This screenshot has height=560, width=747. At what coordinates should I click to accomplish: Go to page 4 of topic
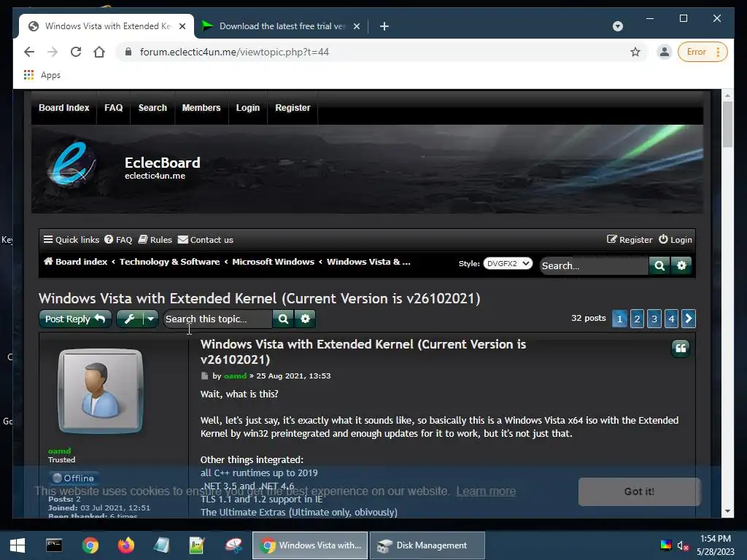[671, 319]
